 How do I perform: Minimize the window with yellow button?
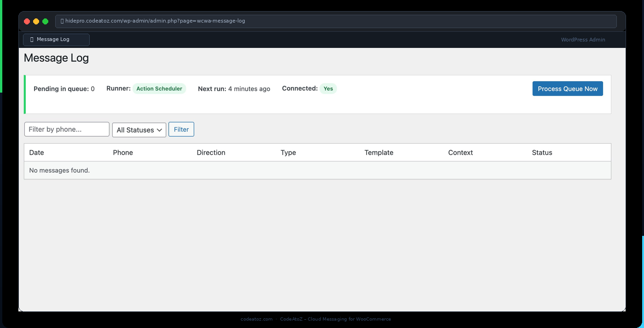[36, 22]
